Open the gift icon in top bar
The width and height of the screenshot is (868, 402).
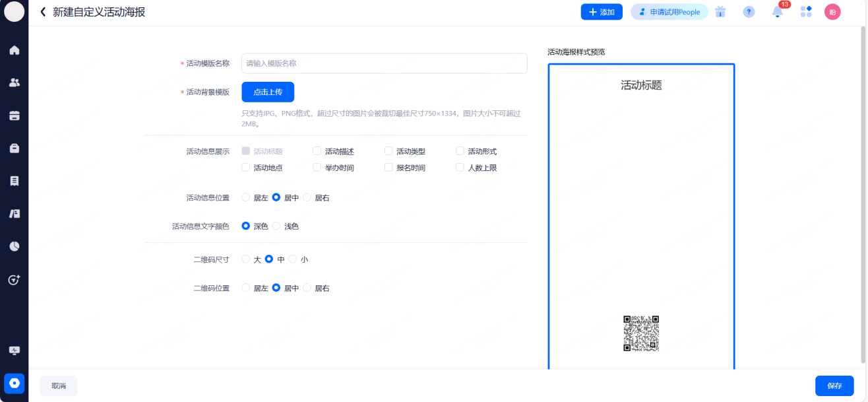[x=720, y=12]
